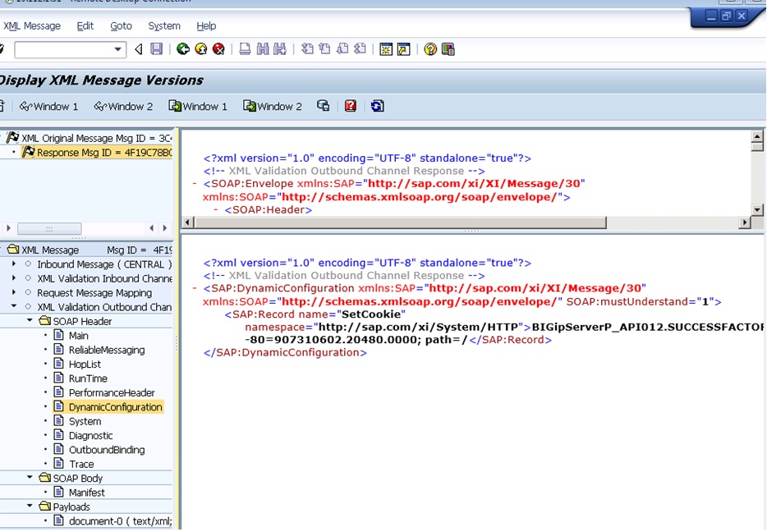Image resolution: width=767 pixels, height=532 pixels.
Task: Expand the Inbound Message node
Action: pos(14,264)
